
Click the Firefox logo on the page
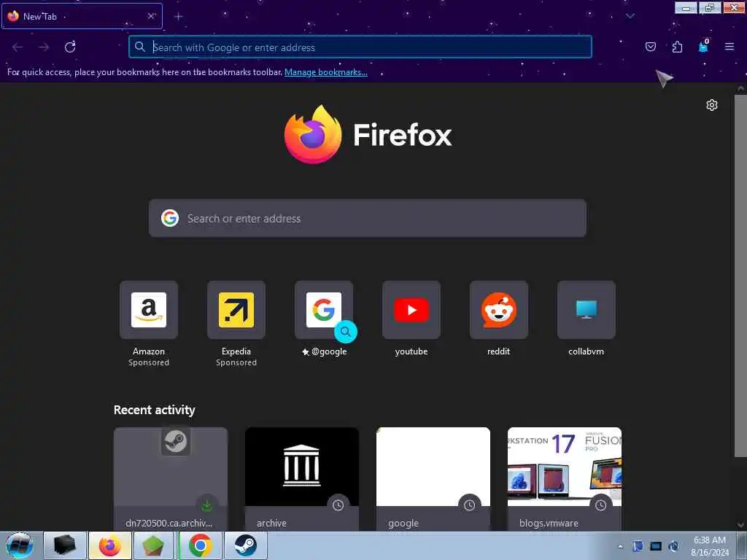[x=368, y=135]
